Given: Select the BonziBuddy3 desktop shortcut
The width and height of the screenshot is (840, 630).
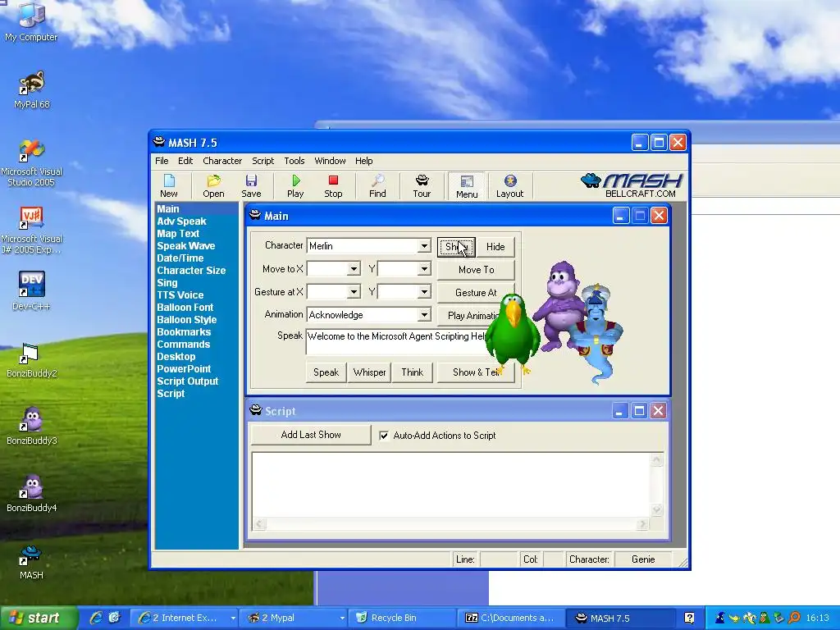Looking at the screenshot, I should [x=32, y=426].
